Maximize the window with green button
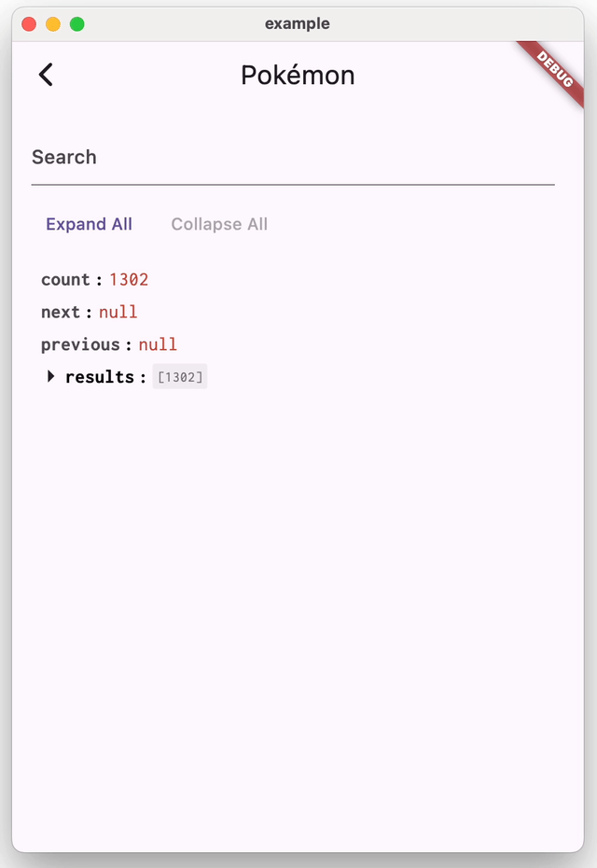Image resolution: width=597 pixels, height=868 pixels. point(77,24)
